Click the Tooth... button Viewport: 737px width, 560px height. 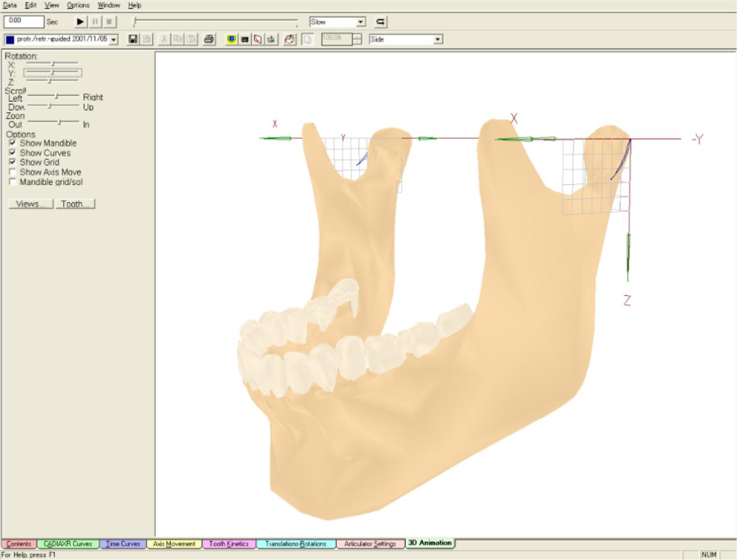tap(75, 204)
